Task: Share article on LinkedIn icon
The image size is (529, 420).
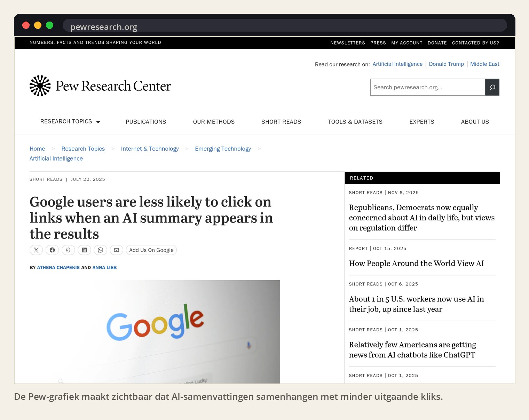Action: click(x=84, y=250)
